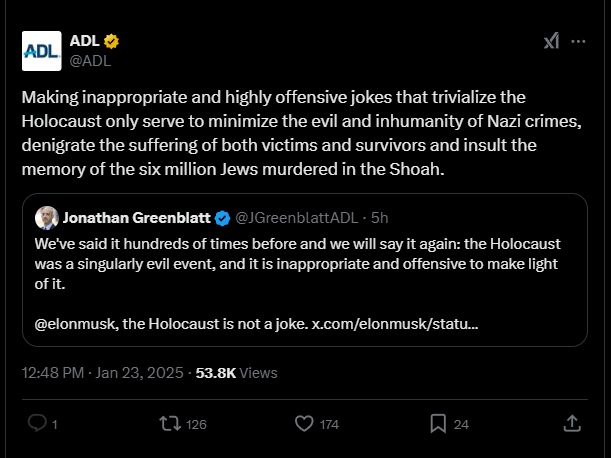Click the quoted post's 5h timestamp
Image resolution: width=611 pixels, height=458 pixels.
[x=379, y=218]
